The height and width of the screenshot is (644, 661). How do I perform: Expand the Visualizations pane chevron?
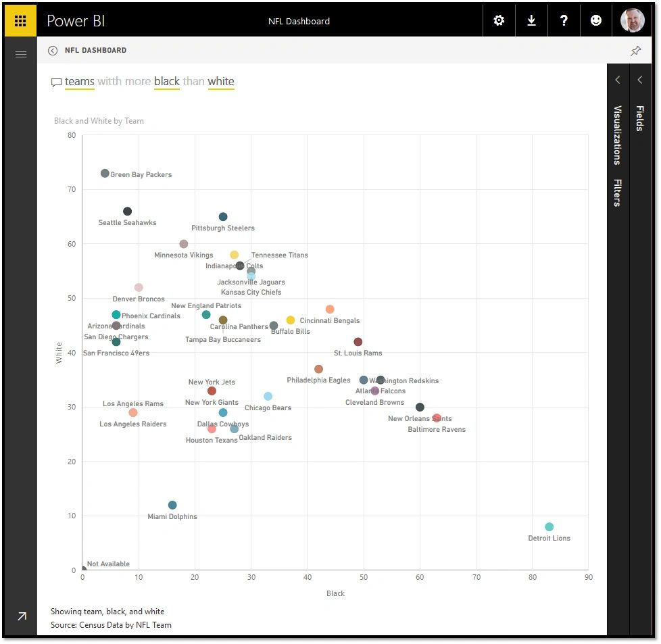pyautogui.click(x=618, y=80)
